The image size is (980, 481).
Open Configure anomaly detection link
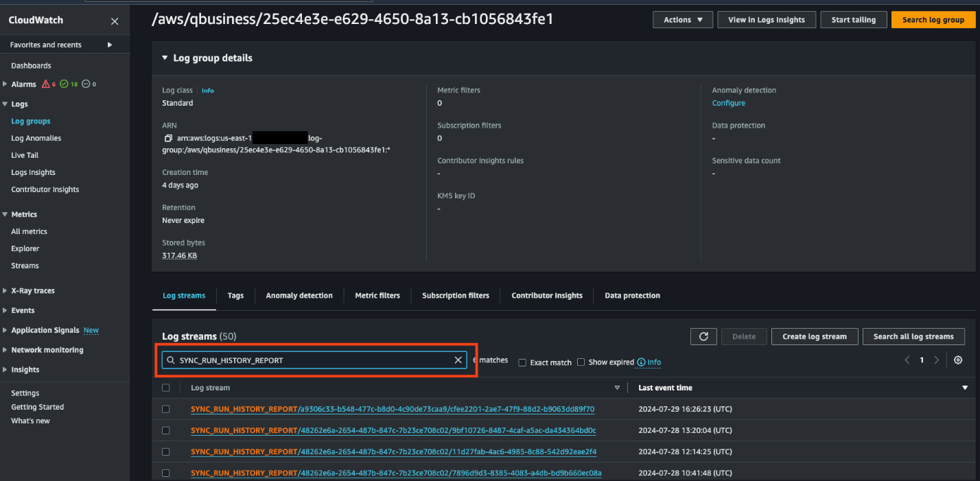click(728, 103)
